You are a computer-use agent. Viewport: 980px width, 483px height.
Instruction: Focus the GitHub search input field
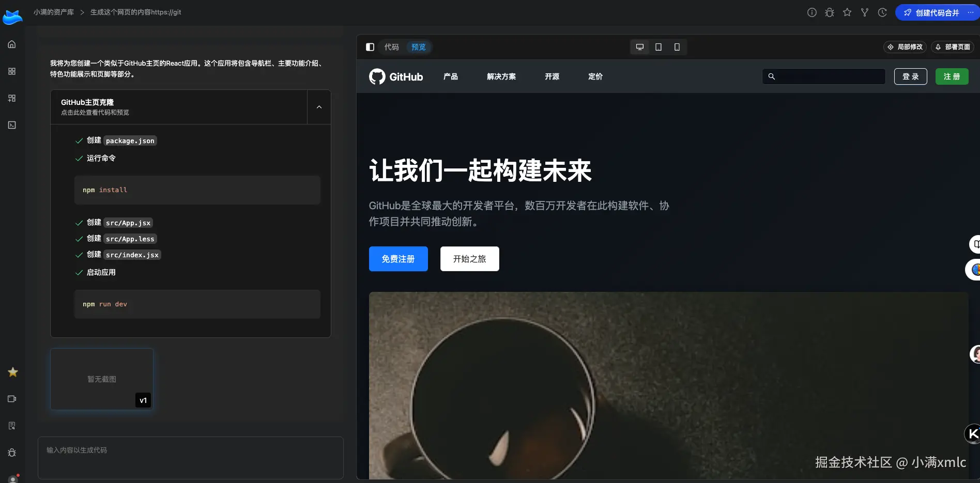coord(824,76)
